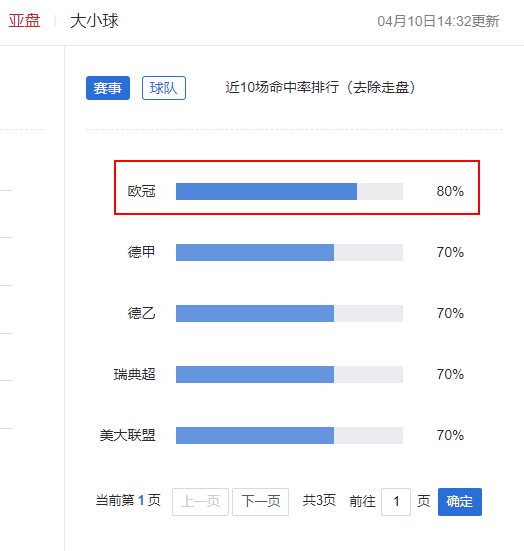Select the 赛事 filter button

pyautogui.click(x=108, y=88)
